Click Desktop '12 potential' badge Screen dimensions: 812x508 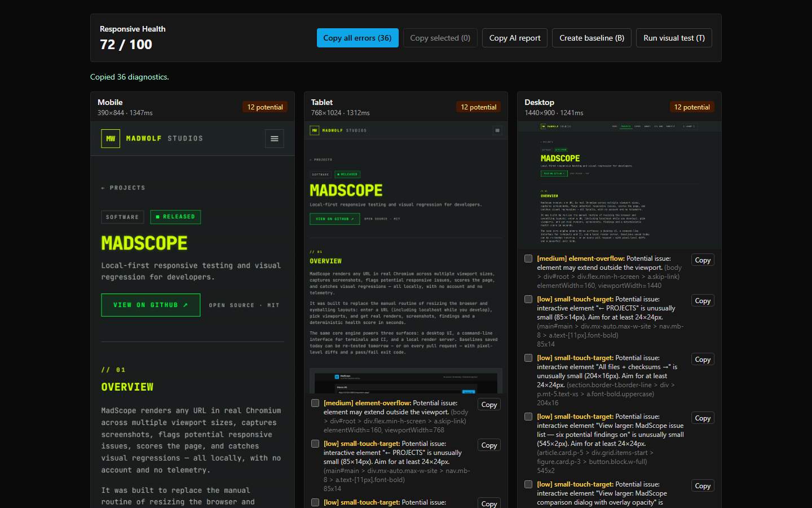click(692, 107)
